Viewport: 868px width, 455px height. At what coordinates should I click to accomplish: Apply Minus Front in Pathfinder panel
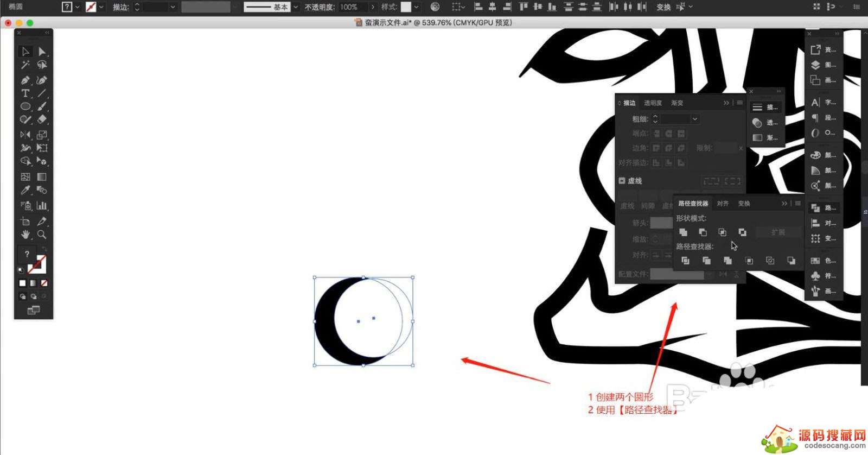(703, 232)
